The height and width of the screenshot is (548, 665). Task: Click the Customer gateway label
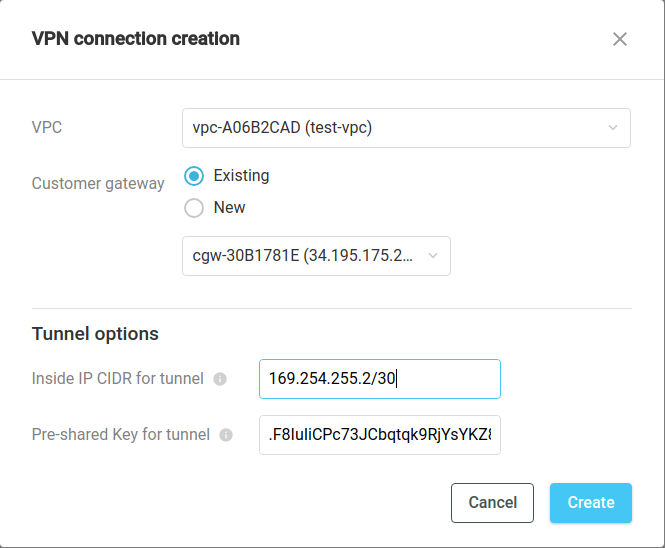tap(98, 183)
